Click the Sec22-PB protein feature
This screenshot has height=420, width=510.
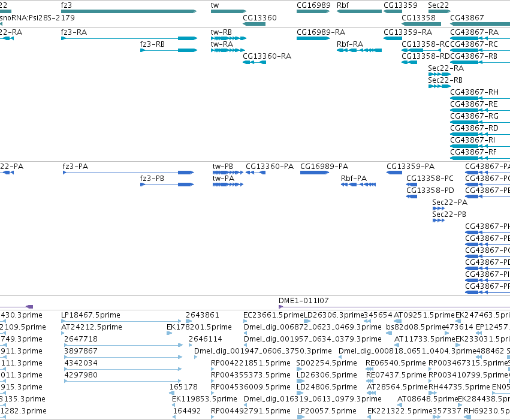coord(439,220)
